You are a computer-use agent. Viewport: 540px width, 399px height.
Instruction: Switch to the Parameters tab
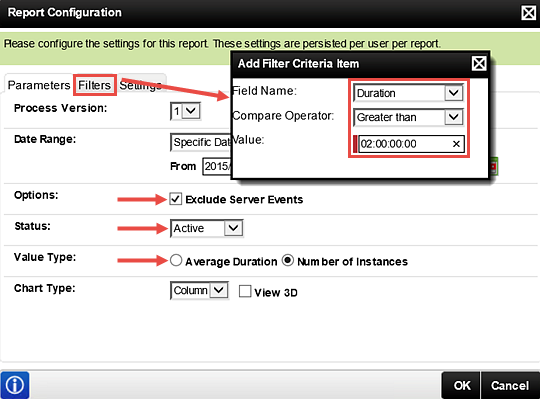[39, 85]
